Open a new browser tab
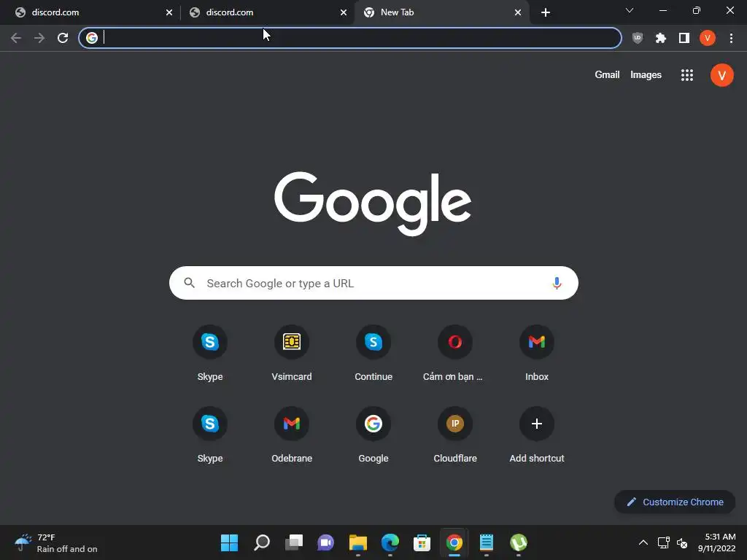Screen dimensions: 747x560 [546, 12]
